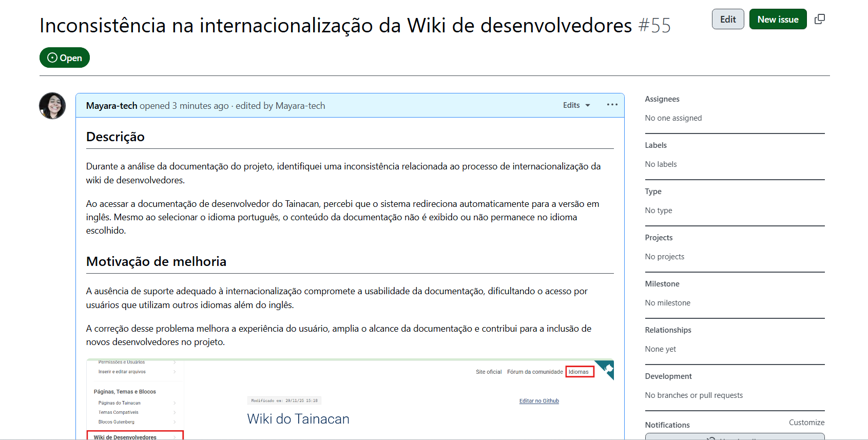Open the Relationships sidebar section

click(668, 330)
